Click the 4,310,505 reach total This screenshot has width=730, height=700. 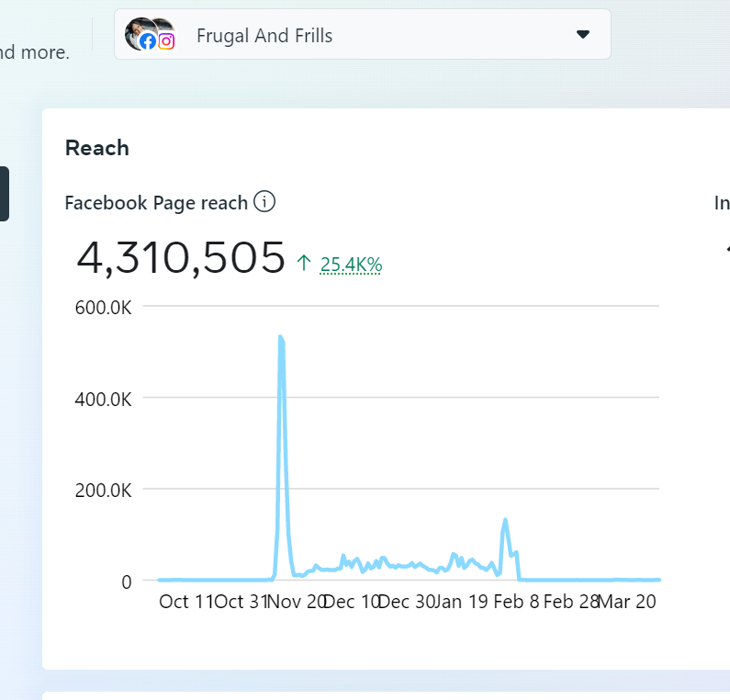pos(181,257)
